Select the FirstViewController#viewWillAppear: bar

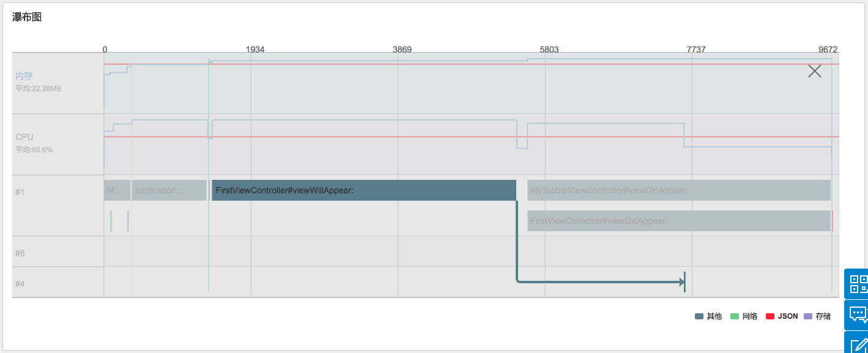[364, 190]
